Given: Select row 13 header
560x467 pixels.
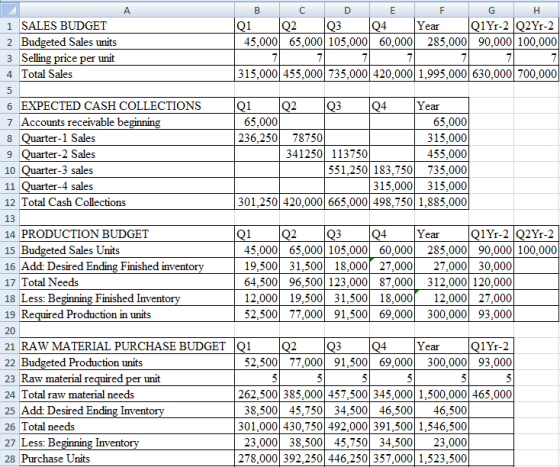Looking at the screenshot, I should [10, 218].
